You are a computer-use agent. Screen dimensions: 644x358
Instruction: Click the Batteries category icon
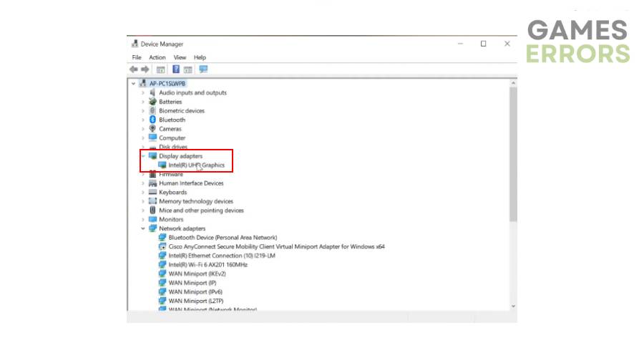[x=152, y=102]
